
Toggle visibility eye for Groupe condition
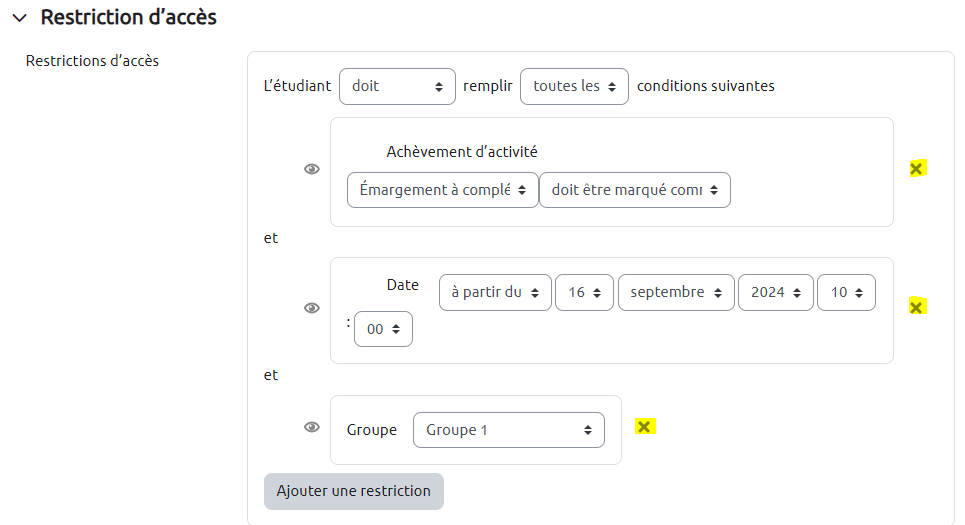tap(312, 428)
